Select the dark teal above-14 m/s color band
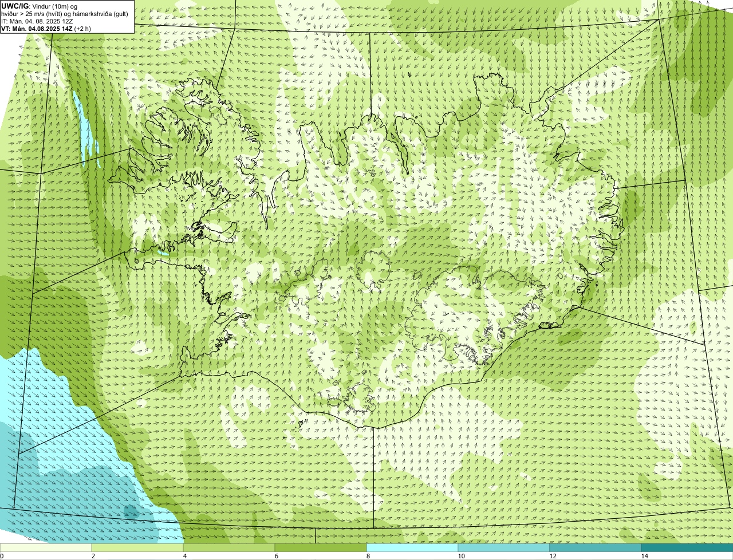The width and height of the screenshot is (733, 560). (x=687, y=547)
